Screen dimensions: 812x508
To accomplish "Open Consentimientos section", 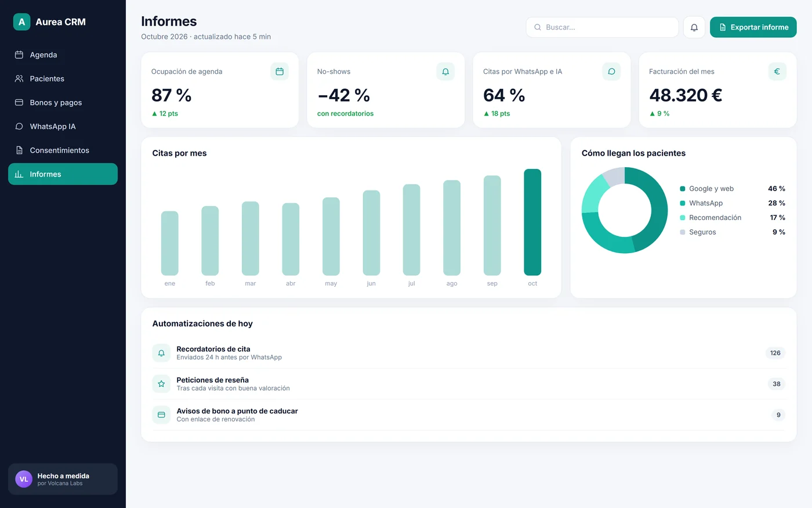I will [x=63, y=150].
